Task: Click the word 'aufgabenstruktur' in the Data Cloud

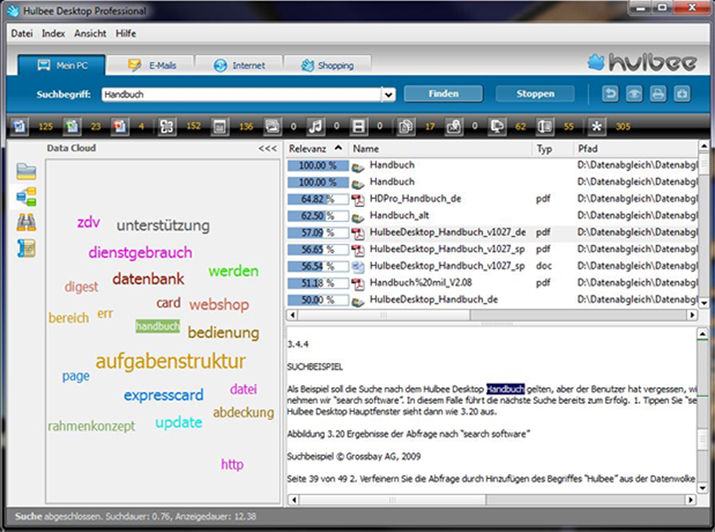Action: pos(170,361)
